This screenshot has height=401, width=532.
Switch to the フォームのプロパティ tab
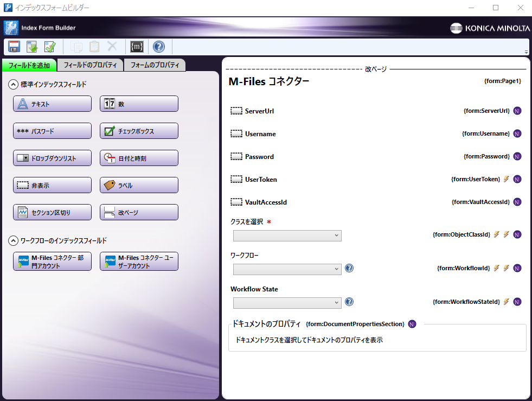155,65
